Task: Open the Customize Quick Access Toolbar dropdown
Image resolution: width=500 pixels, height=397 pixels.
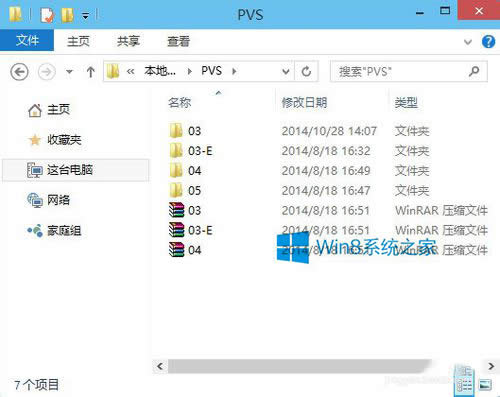Action: point(86,16)
